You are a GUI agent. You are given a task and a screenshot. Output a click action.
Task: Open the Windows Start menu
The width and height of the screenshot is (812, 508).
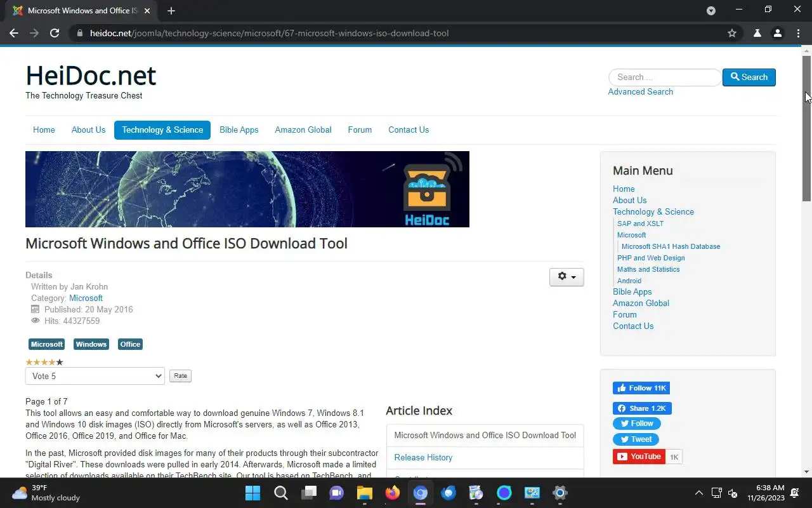click(252, 493)
